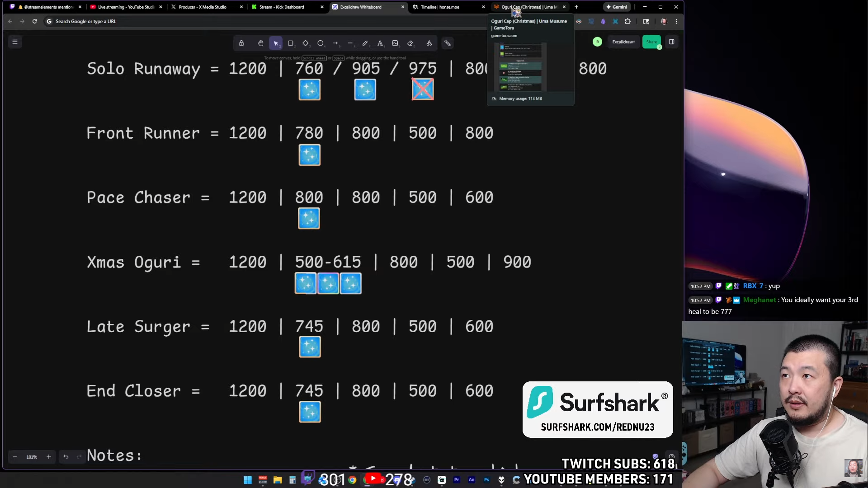The height and width of the screenshot is (488, 868).
Task: Select the Draw pencil tool
Action: tap(365, 43)
